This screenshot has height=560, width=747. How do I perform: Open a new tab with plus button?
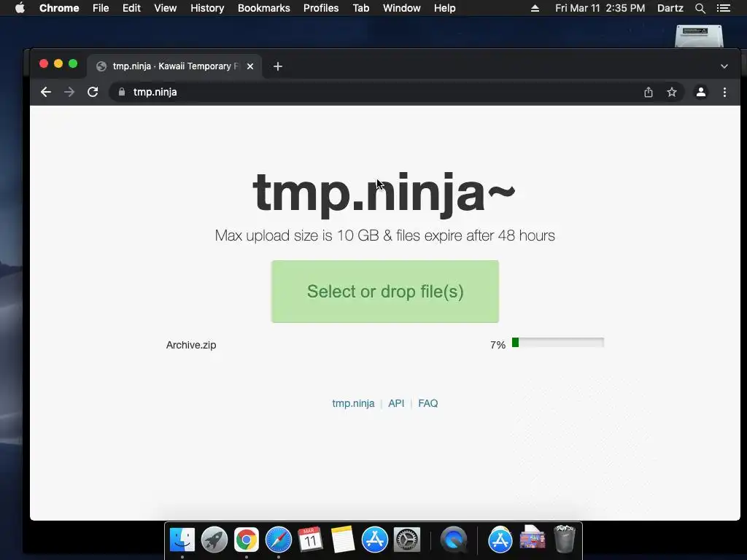pos(278,66)
